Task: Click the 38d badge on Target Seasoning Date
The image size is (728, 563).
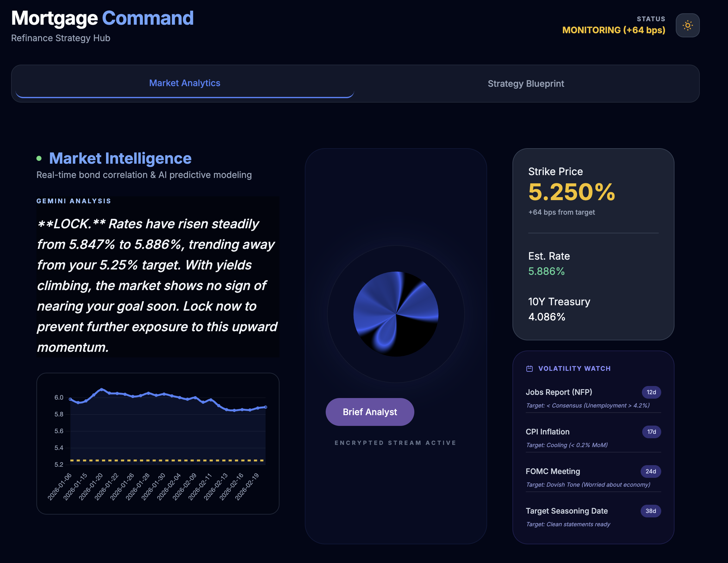Action: (x=650, y=511)
